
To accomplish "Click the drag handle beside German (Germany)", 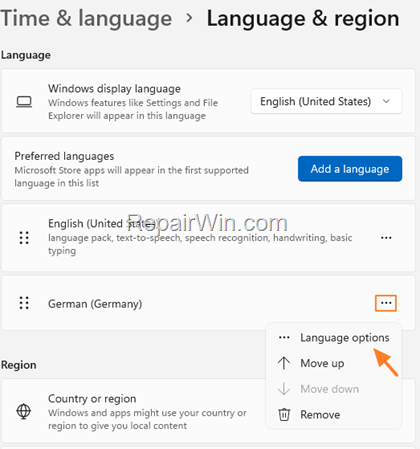I will click(x=24, y=303).
